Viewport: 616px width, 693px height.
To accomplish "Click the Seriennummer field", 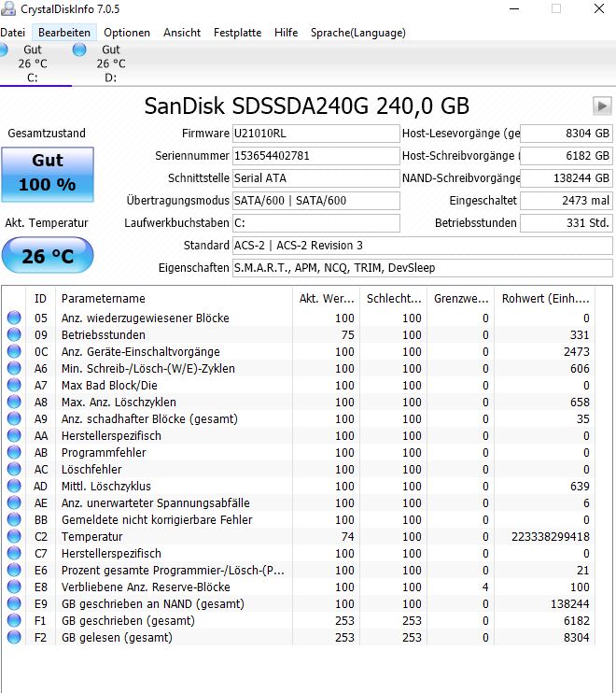I will point(316,156).
